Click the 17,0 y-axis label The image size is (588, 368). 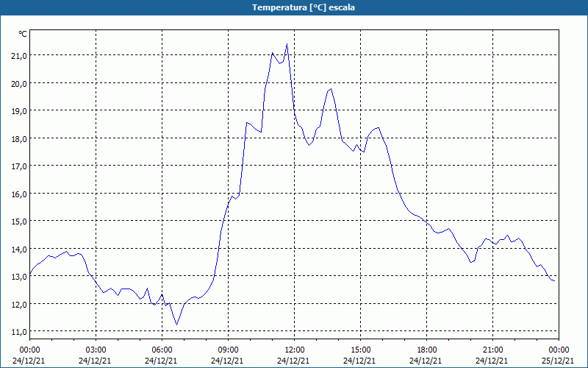coord(20,166)
